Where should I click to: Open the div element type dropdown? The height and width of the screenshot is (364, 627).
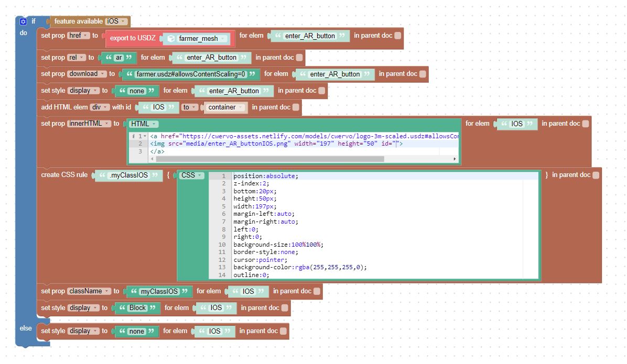pos(100,107)
